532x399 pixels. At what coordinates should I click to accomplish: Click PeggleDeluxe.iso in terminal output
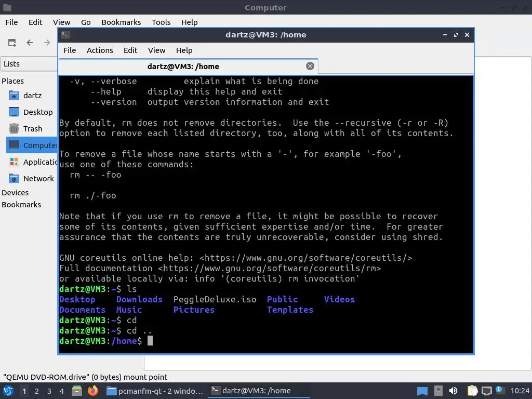click(x=215, y=299)
